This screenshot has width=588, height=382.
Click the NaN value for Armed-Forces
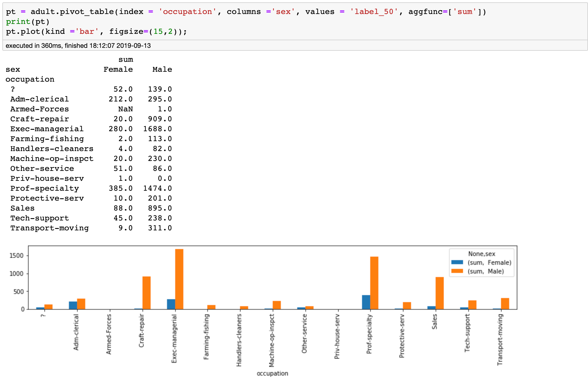click(x=125, y=109)
